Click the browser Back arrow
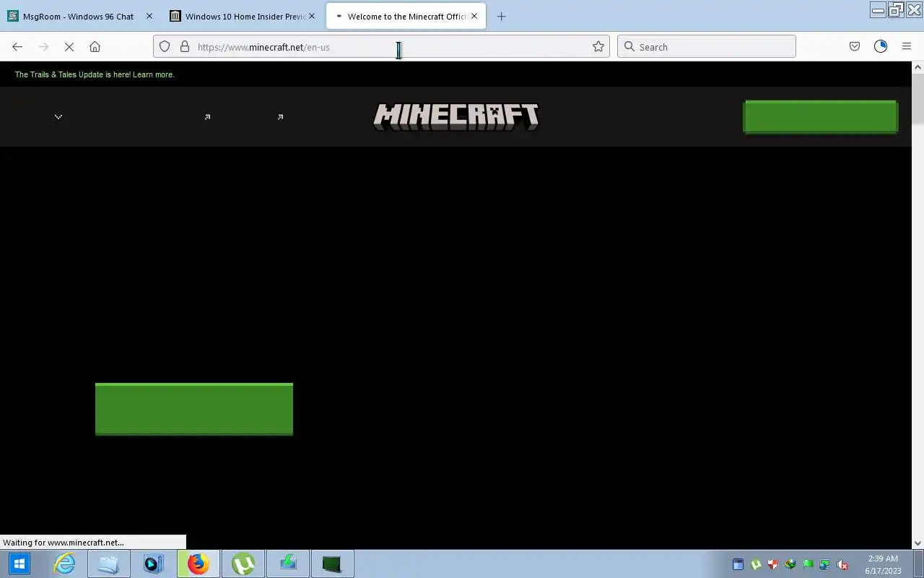924x578 pixels. pos(17,47)
